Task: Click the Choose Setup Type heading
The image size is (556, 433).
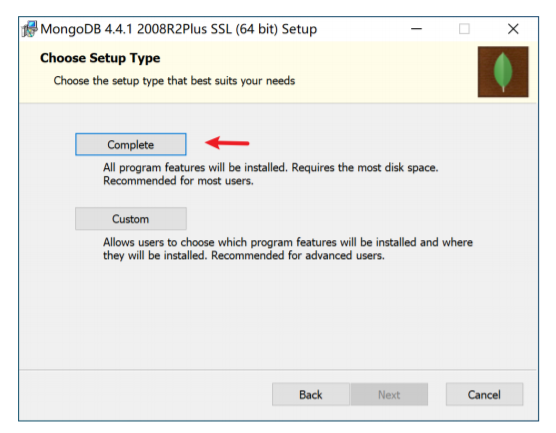Action: [100, 58]
